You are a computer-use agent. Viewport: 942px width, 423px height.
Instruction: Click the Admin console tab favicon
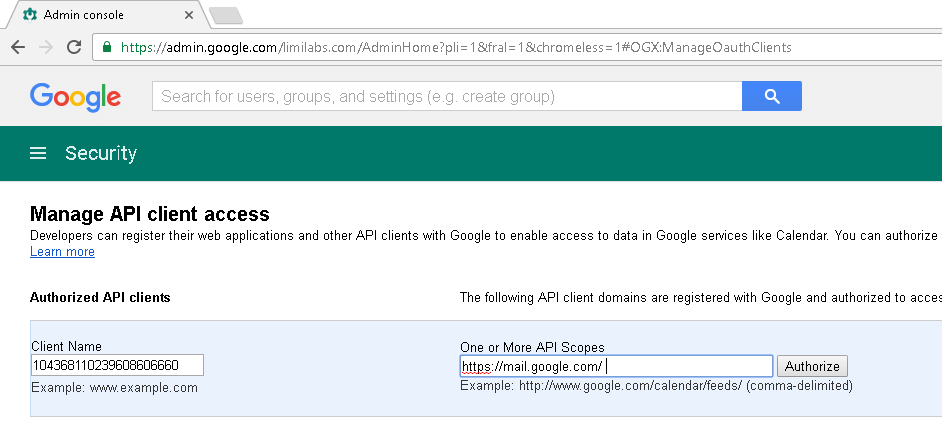point(29,14)
